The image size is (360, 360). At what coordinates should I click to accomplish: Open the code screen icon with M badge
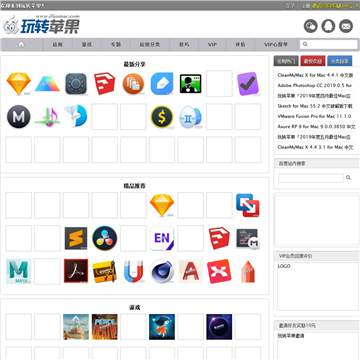248,238
